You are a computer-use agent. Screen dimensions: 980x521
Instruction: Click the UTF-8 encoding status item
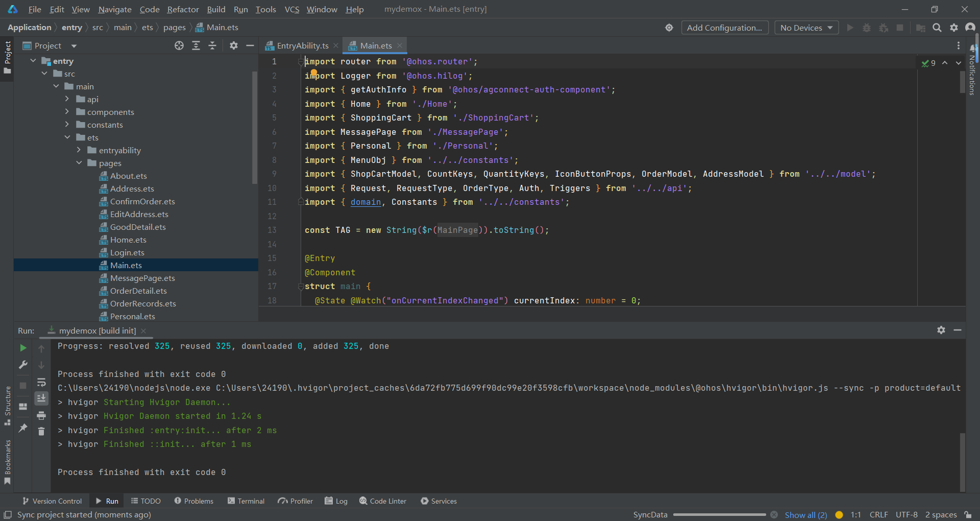coord(906,515)
